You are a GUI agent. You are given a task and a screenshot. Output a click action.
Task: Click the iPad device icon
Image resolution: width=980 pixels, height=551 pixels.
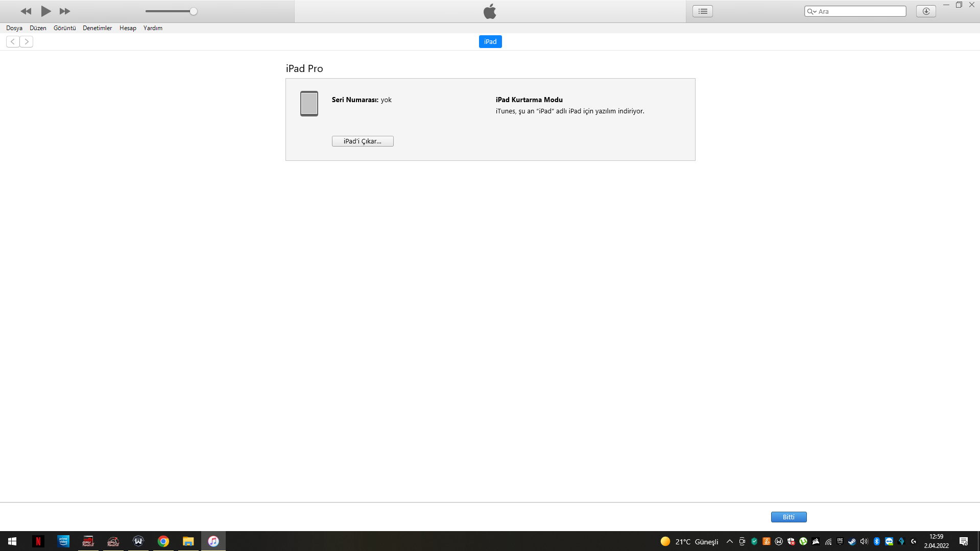pyautogui.click(x=309, y=104)
